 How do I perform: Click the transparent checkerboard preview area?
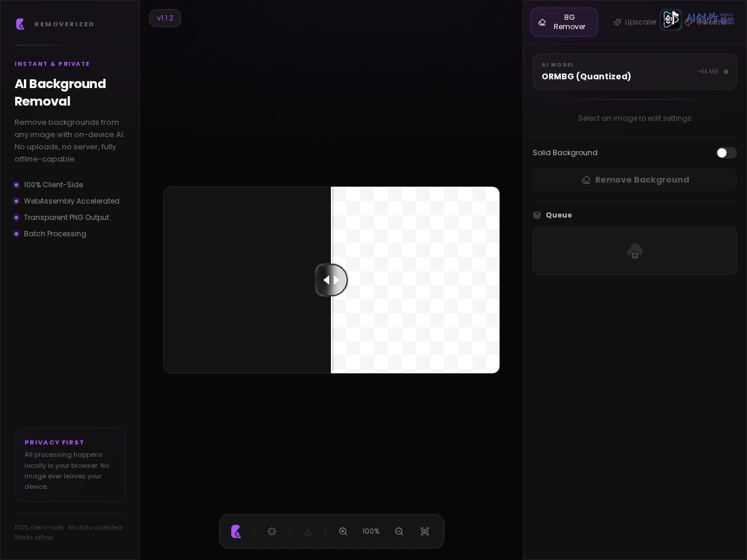click(416, 280)
